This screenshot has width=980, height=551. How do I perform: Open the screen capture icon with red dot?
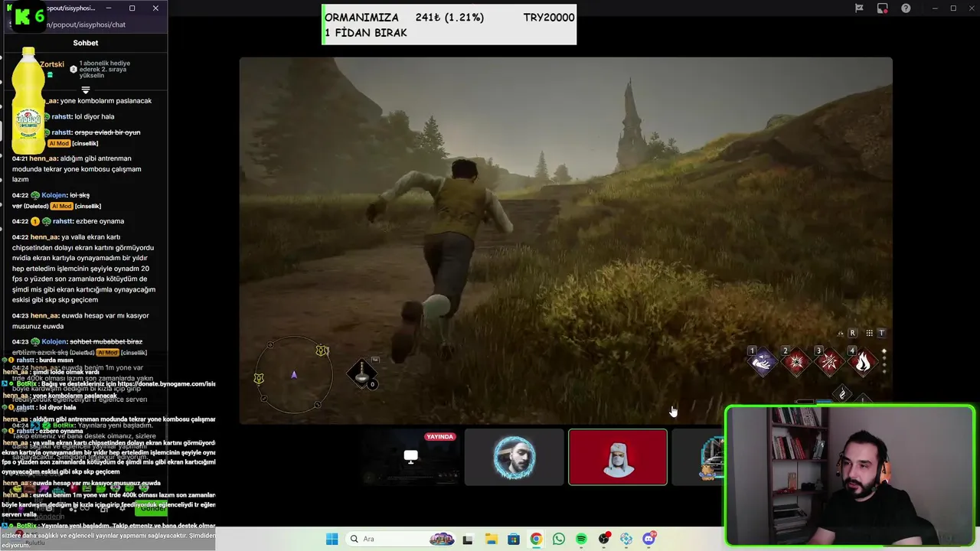[883, 8]
